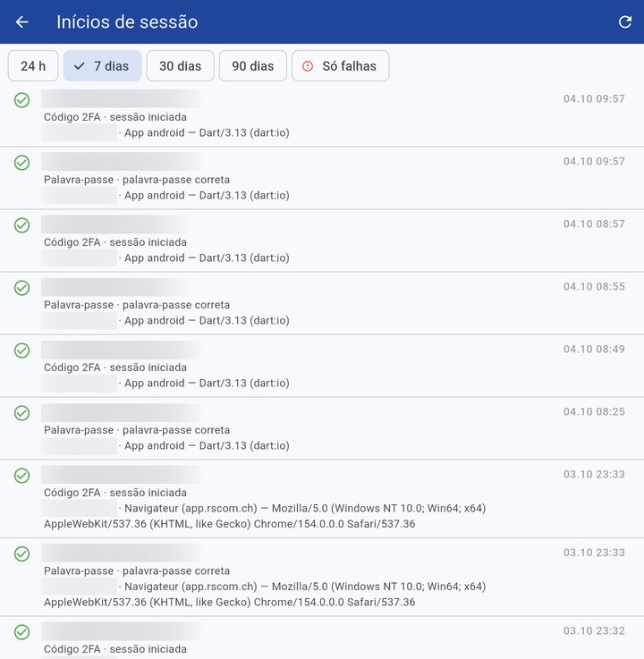Screen dimensions: 644x659
Task: Select the 90 dias filter chip
Action: [x=253, y=66]
